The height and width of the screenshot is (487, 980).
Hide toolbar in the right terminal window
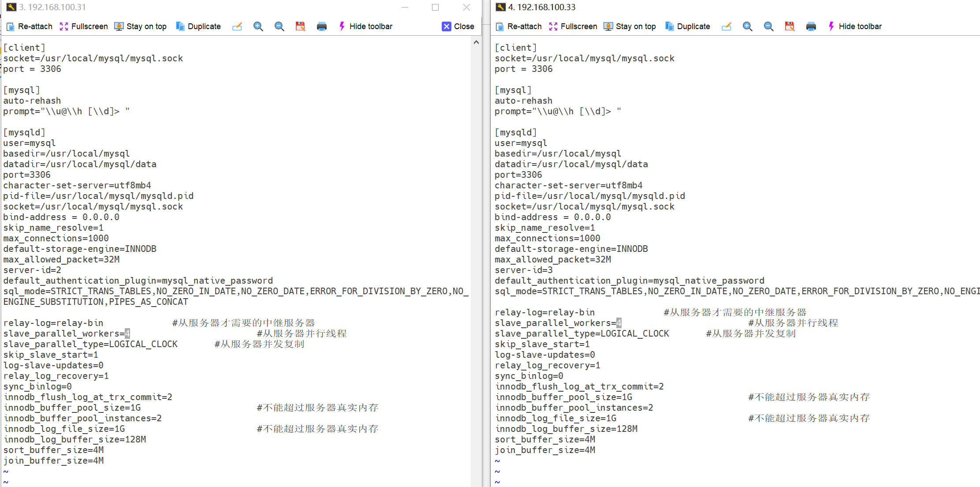pos(855,26)
